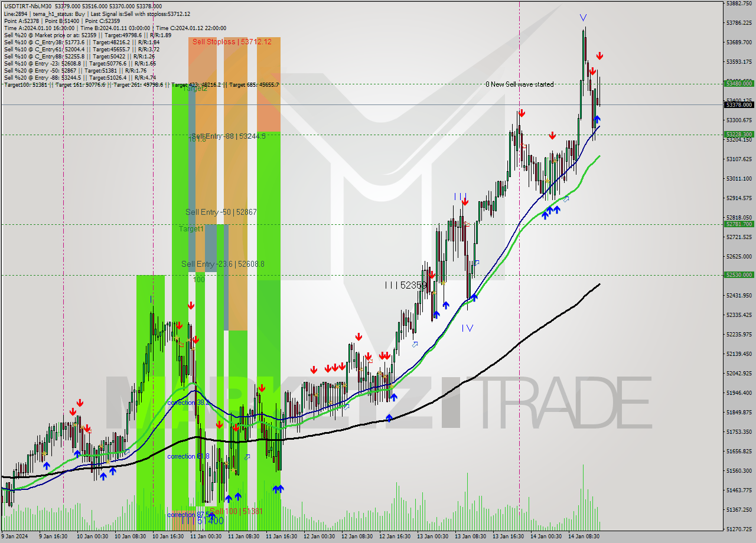Viewport: 756px width, 543px height.
Task: Click the '13 Jan 00:30' time axis label
Action: (x=432, y=537)
